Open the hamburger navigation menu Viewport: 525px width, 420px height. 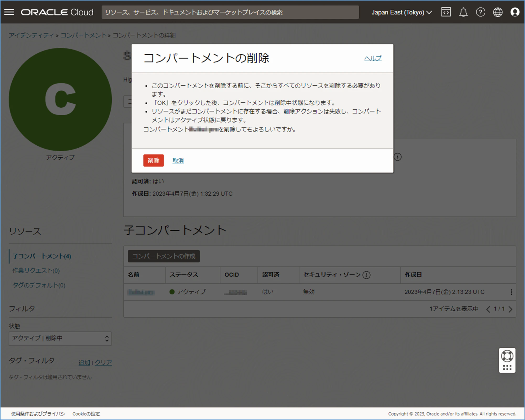coord(9,12)
